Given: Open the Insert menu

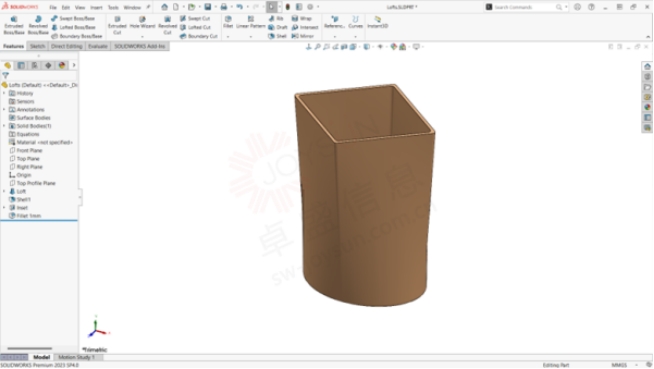Looking at the screenshot, I should pyautogui.click(x=96, y=8).
